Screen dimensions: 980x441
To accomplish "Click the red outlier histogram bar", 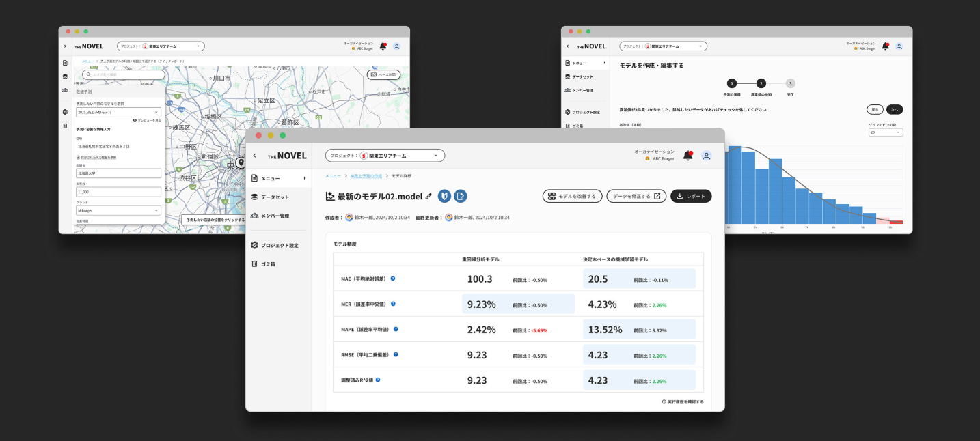I will [896, 222].
